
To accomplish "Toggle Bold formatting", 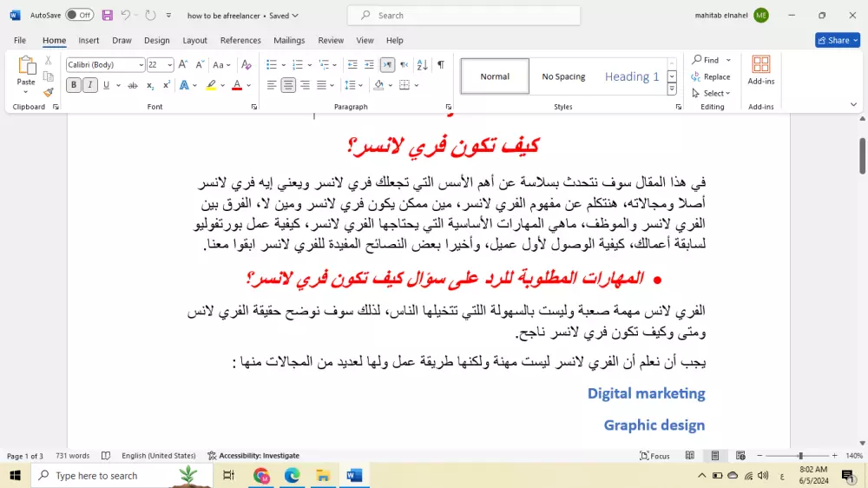I will (x=73, y=85).
